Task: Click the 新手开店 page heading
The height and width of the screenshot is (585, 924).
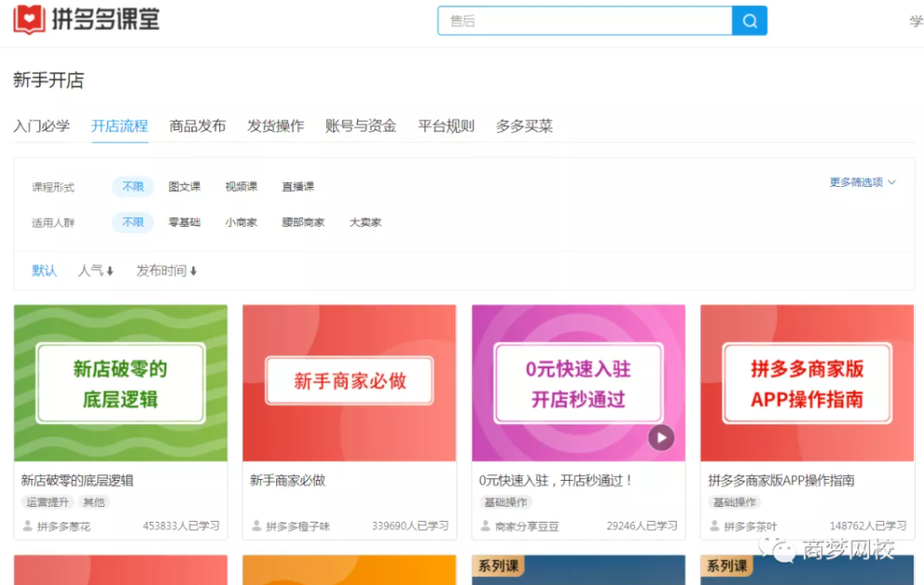Action: tap(48, 80)
